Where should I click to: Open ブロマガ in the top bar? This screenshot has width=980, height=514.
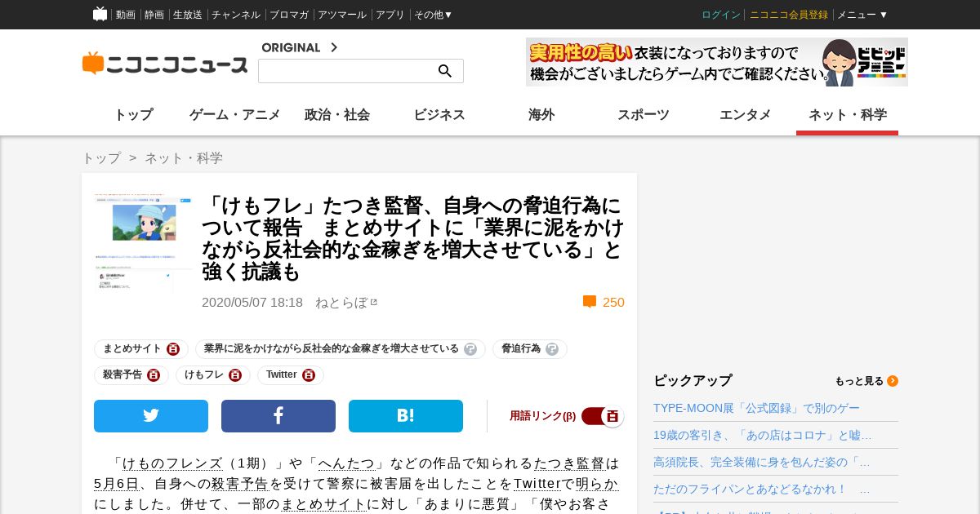pyautogui.click(x=289, y=15)
